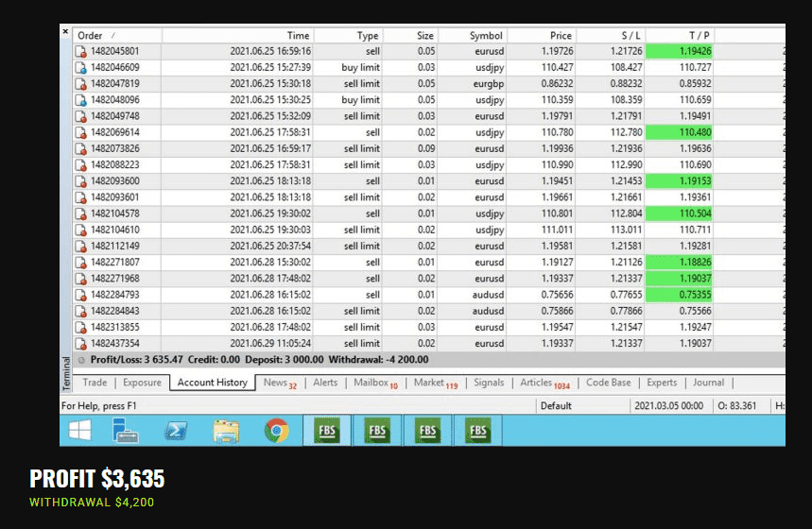This screenshot has height=529, width=812.
Task: Click the order icon for 1482284843
Action: click(80, 311)
